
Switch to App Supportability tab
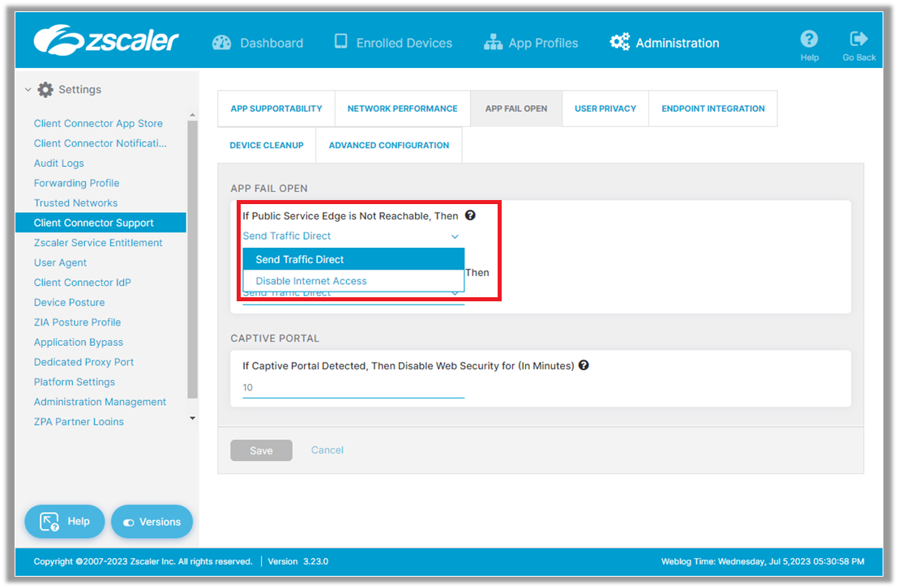tap(276, 109)
